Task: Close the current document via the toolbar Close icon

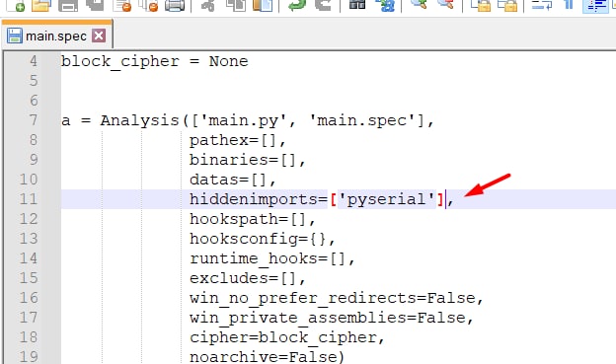Action: click(121, 5)
